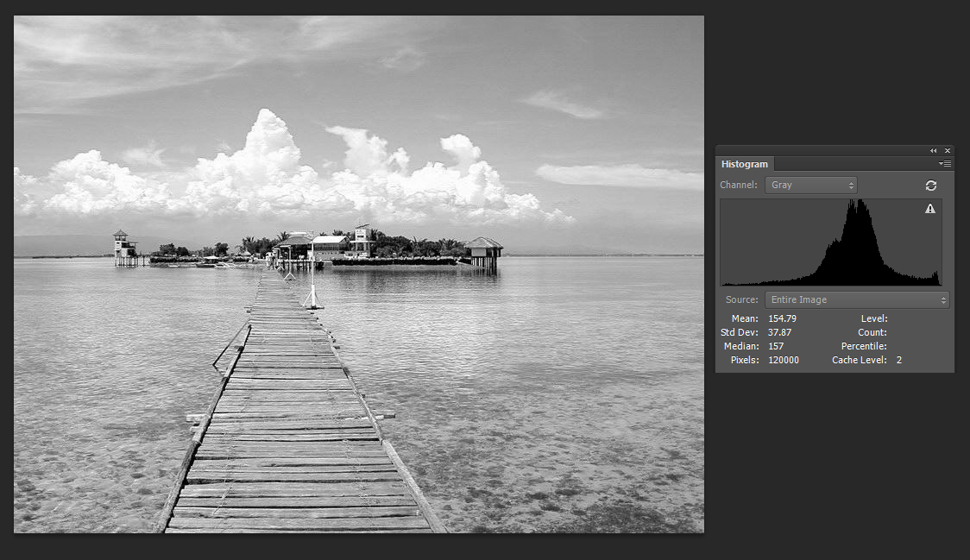Click the Cache Level value 2
970x560 pixels.
(x=899, y=360)
